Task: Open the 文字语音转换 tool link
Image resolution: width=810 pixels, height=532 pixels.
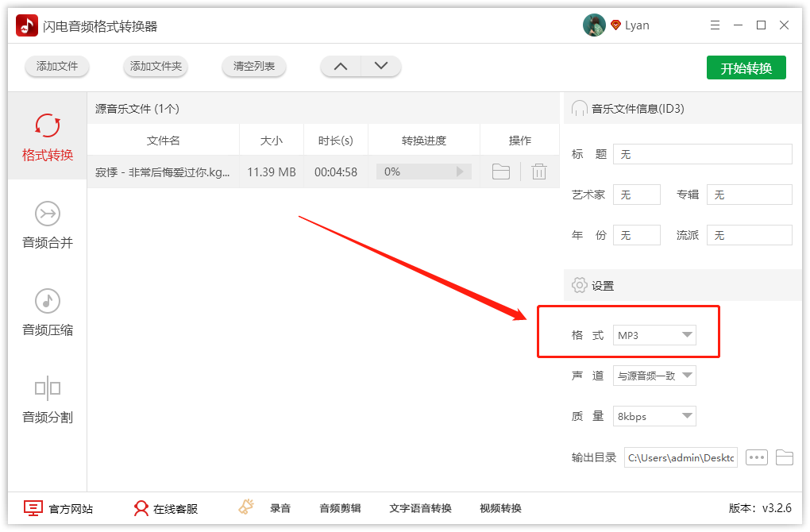Action: pos(421,508)
